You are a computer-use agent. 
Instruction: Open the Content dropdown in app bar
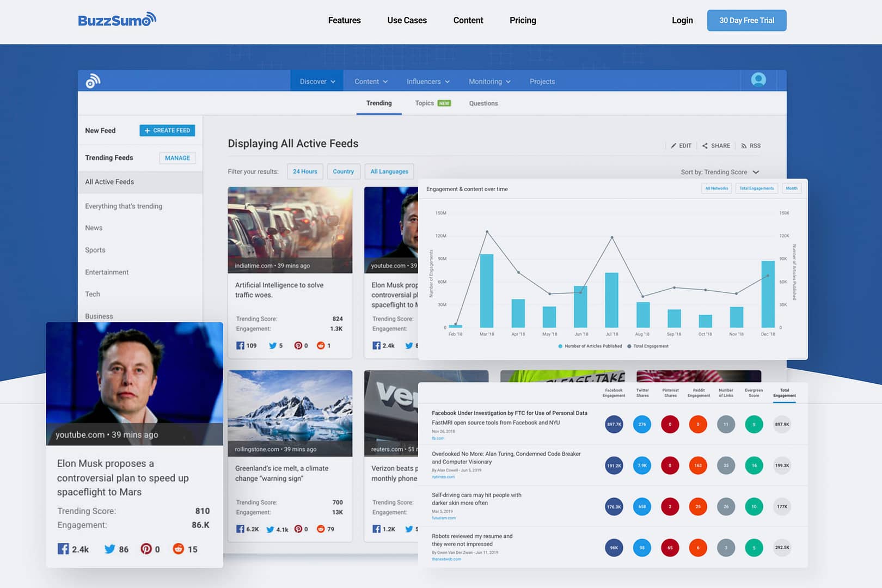[371, 82]
